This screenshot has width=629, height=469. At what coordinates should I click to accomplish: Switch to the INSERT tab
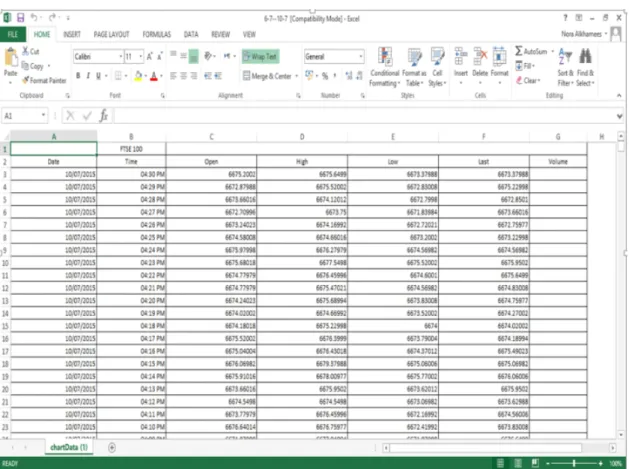click(72, 35)
